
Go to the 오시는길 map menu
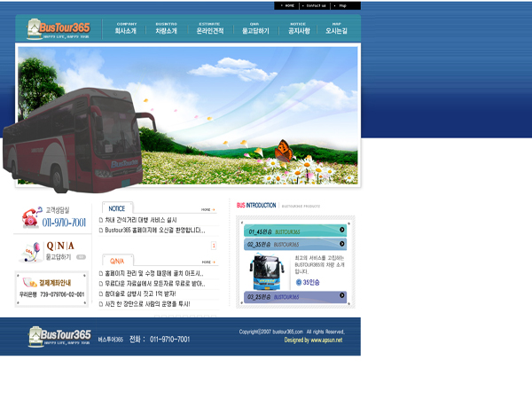tap(337, 28)
